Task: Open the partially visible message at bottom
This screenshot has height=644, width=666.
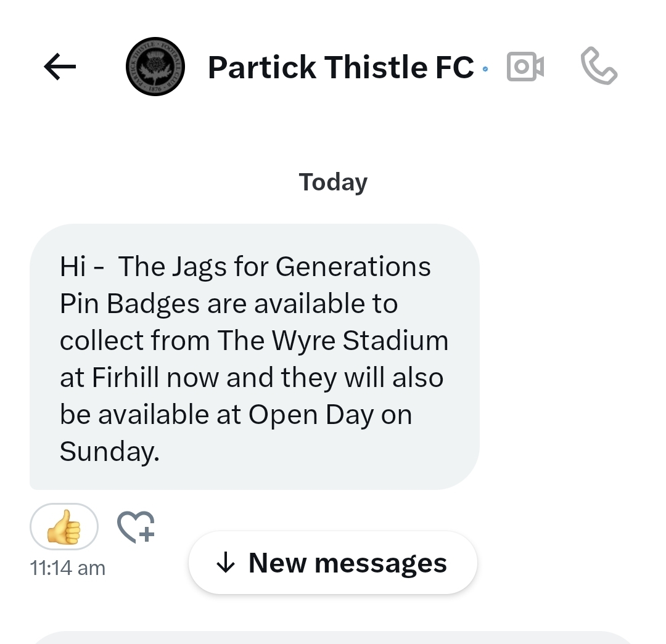Action: 333,638
